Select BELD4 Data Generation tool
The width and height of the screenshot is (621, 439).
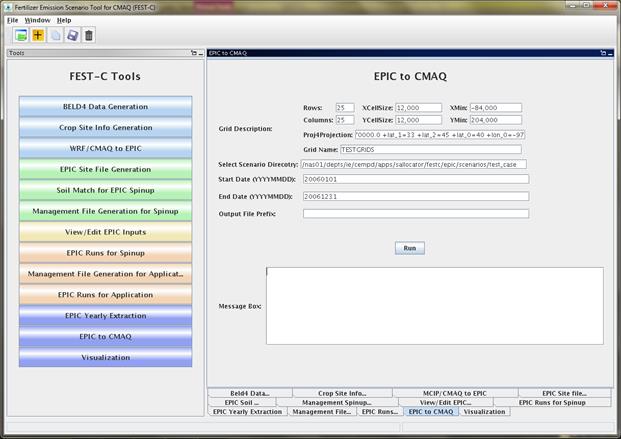[x=105, y=107]
